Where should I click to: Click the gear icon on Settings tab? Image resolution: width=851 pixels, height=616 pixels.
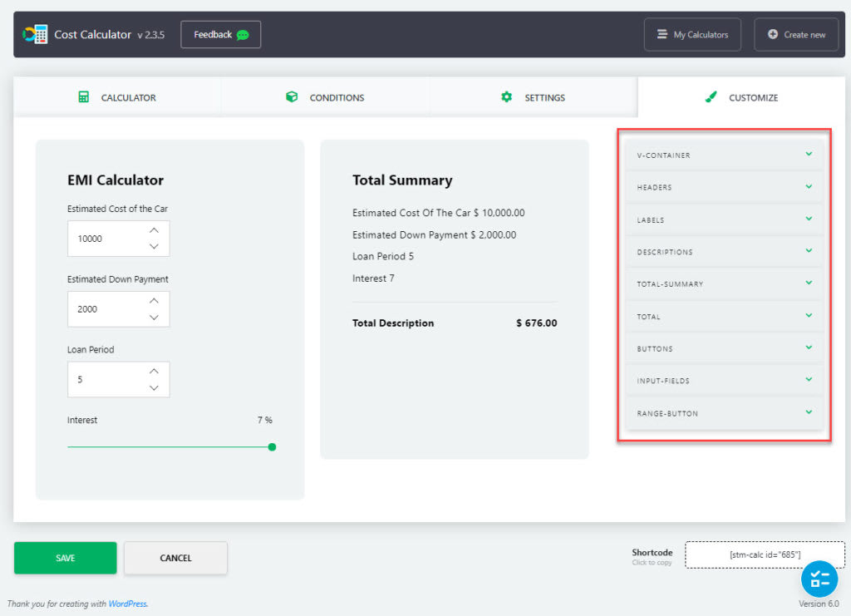coord(507,97)
